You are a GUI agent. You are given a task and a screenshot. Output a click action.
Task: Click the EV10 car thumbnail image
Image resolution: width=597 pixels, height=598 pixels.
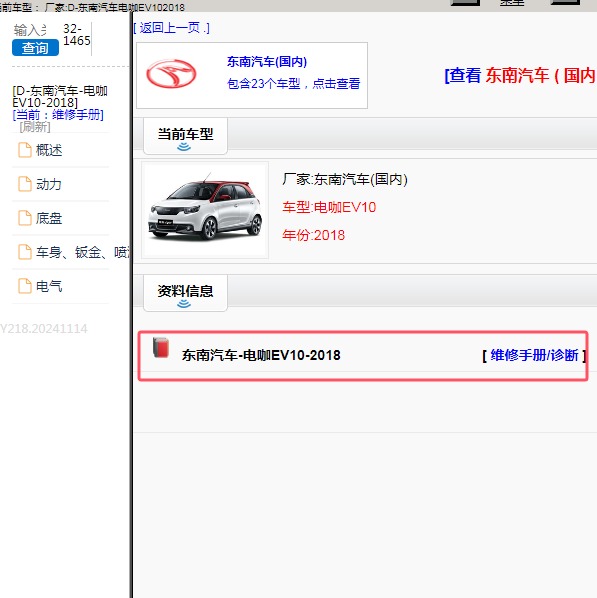pyautogui.click(x=205, y=210)
